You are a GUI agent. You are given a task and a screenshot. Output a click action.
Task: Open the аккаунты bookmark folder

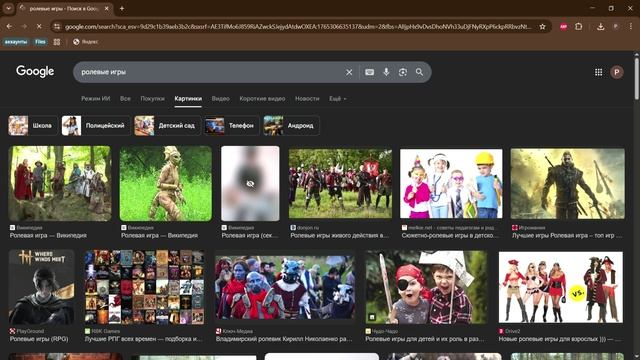[16, 42]
